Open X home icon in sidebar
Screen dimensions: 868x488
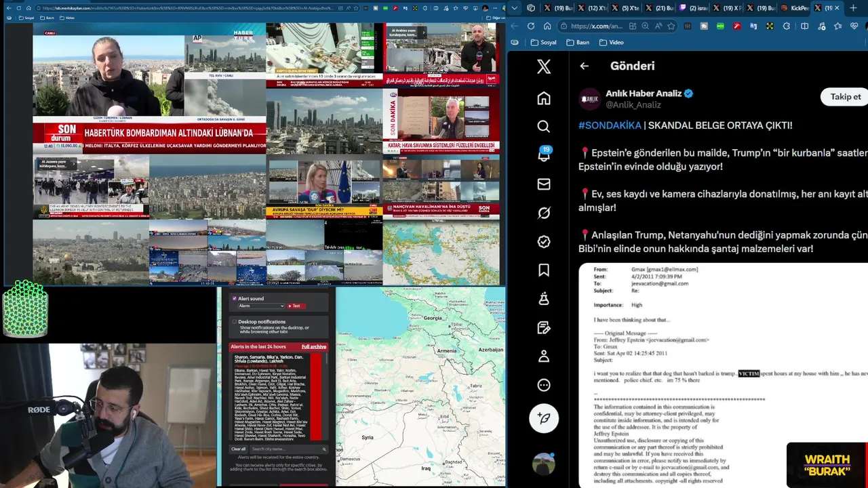coord(544,98)
